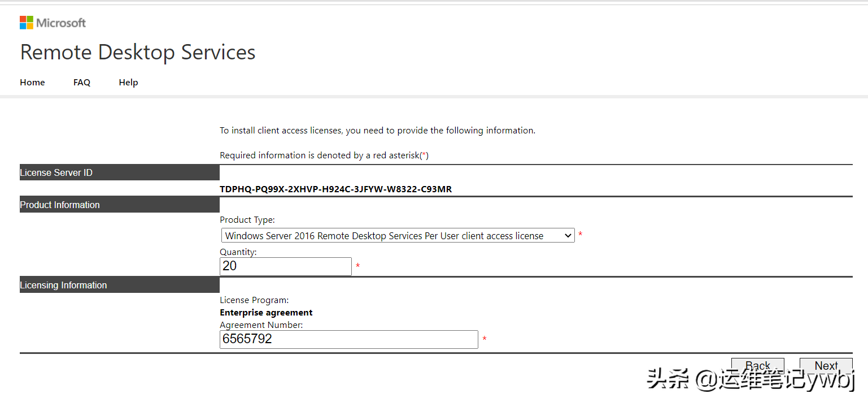Click the Licensing Information section header
The width and height of the screenshot is (868, 402).
tap(120, 285)
